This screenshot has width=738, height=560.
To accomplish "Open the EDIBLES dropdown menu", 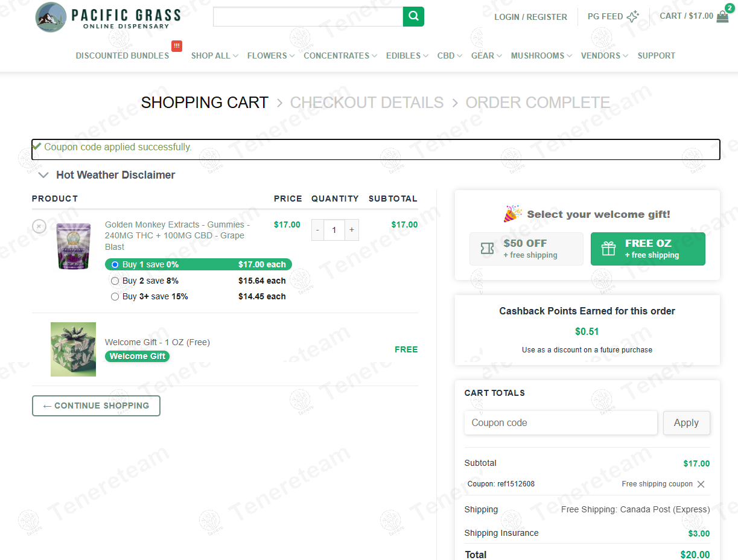I will coord(407,56).
